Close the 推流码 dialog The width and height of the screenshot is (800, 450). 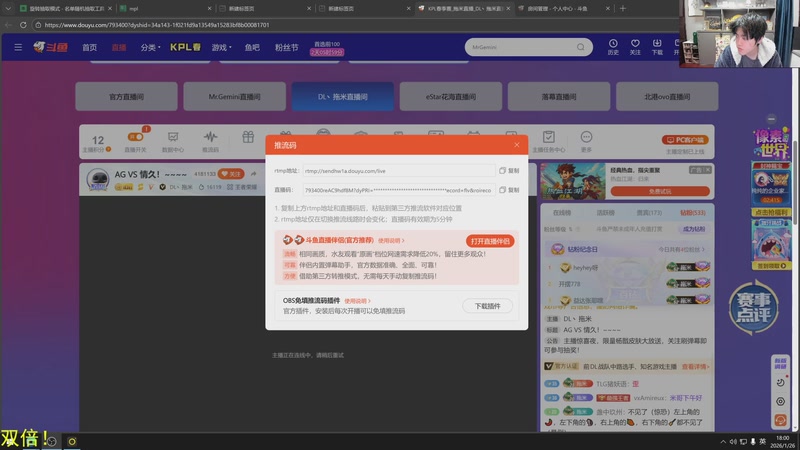pos(517,145)
